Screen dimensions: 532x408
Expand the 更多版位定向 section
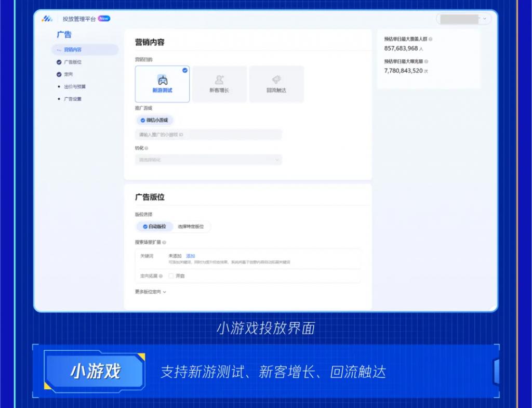coord(151,292)
